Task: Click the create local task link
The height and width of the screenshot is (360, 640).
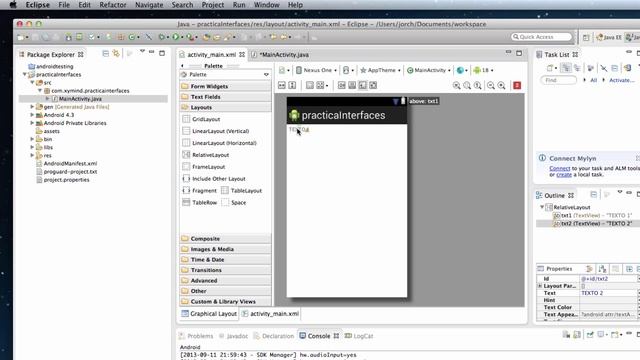Action: click(x=564, y=175)
